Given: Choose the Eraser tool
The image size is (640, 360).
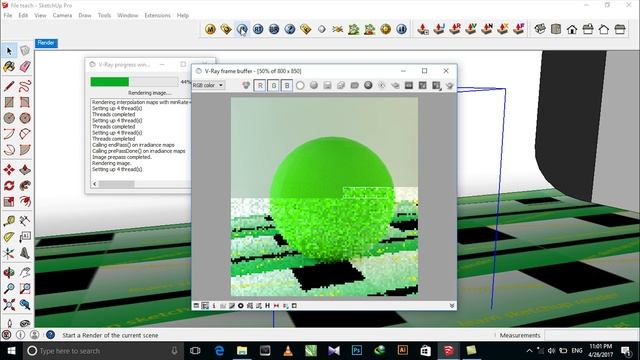Looking at the screenshot, I should pyautogui.click(x=25, y=66).
